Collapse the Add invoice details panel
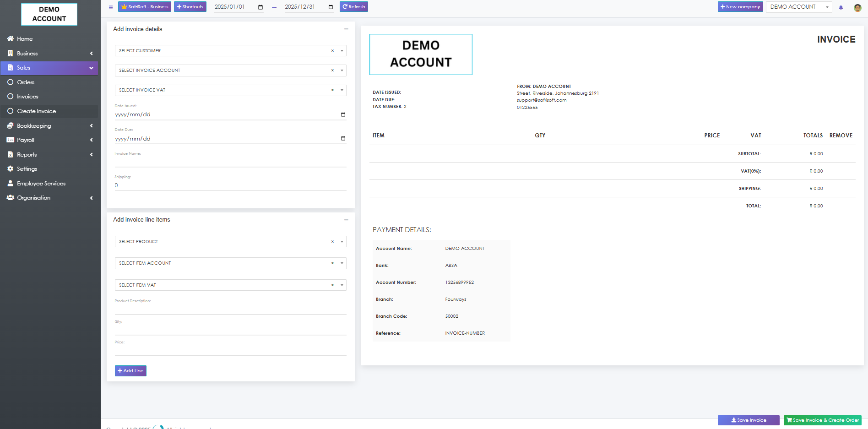The height and width of the screenshot is (429, 868). [x=346, y=29]
